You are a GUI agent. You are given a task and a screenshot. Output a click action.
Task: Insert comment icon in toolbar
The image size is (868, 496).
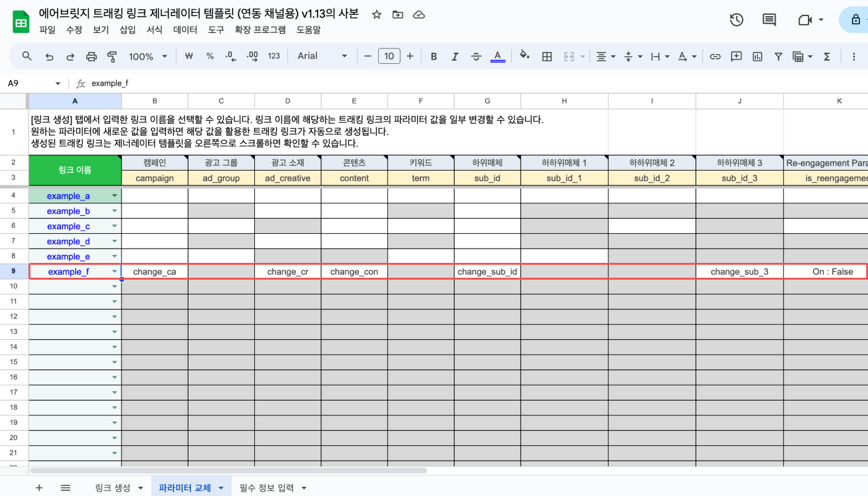tap(736, 56)
